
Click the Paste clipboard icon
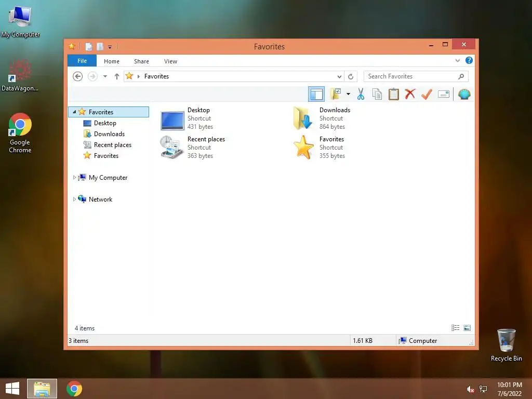(x=394, y=94)
